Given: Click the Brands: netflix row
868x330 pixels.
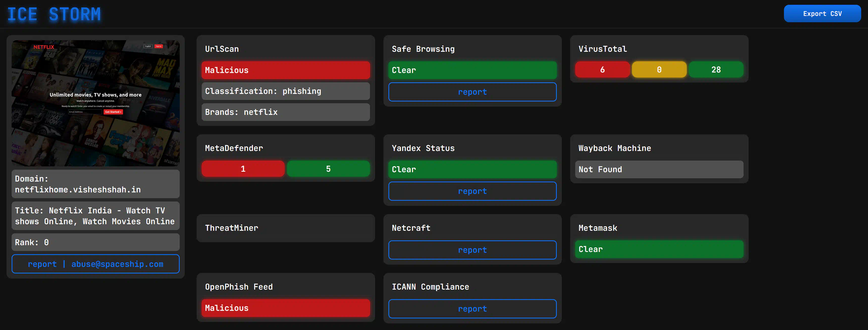Looking at the screenshot, I should coord(285,112).
